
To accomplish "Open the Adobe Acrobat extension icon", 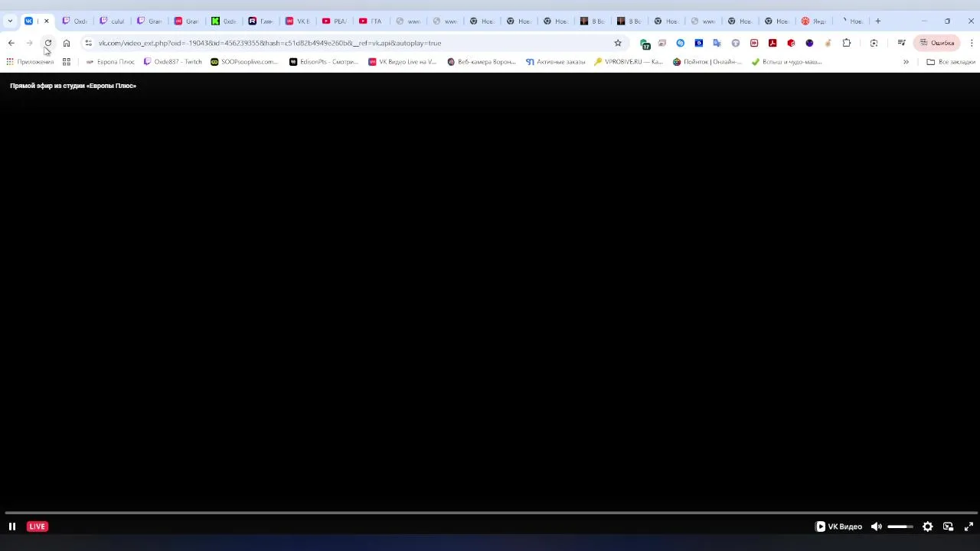I will pos(773,43).
